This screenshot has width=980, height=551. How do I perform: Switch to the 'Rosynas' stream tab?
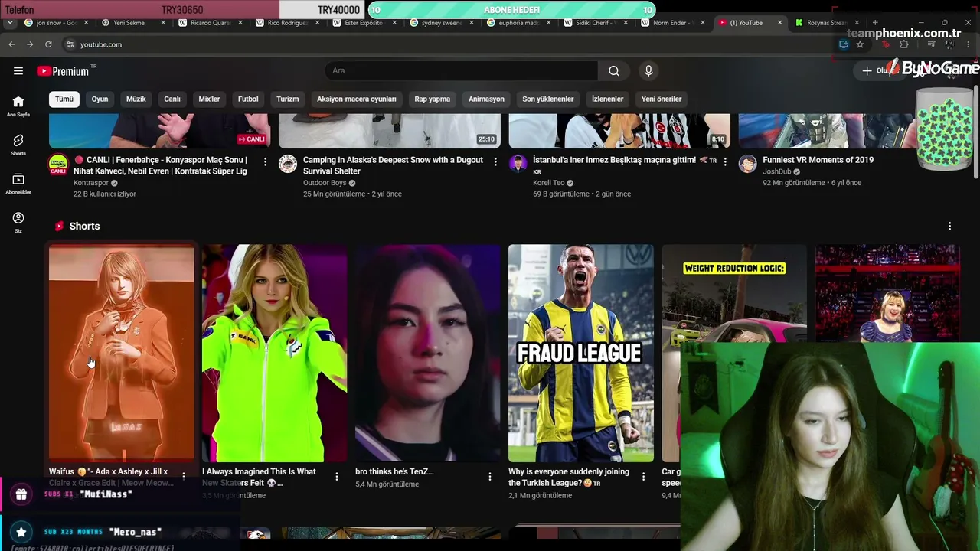tap(828, 23)
